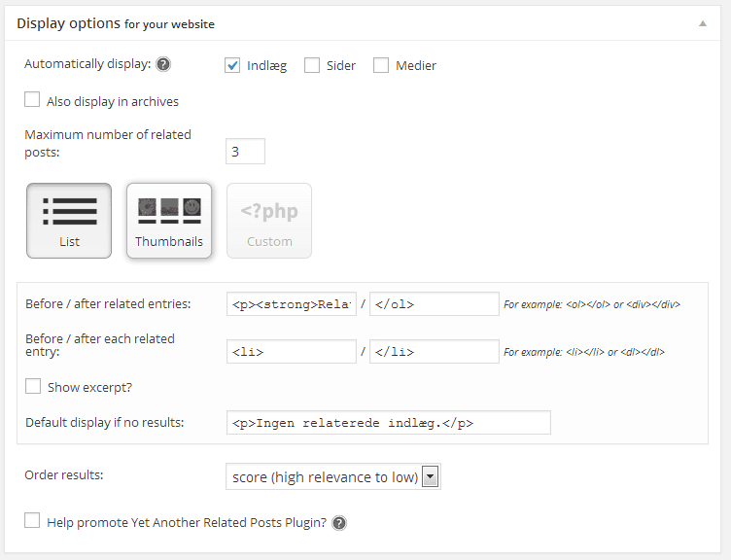This screenshot has height=560, width=731.
Task: Open the Order results dropdown
Action: [x=332, y=476]
